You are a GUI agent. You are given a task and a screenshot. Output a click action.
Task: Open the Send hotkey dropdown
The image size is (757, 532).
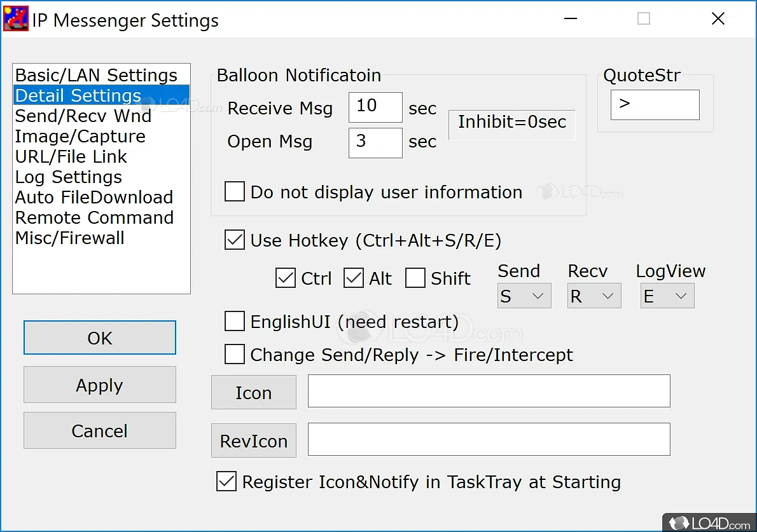pos(524,296)
